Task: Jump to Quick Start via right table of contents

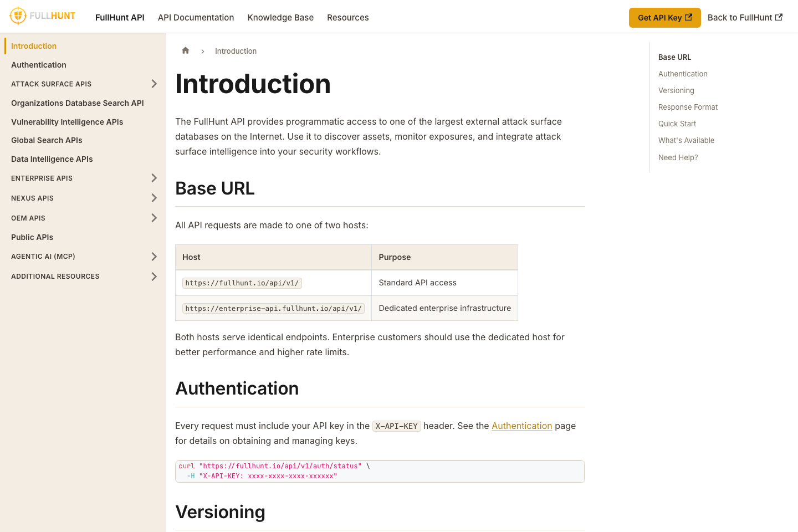Action: tap(677, 124)
